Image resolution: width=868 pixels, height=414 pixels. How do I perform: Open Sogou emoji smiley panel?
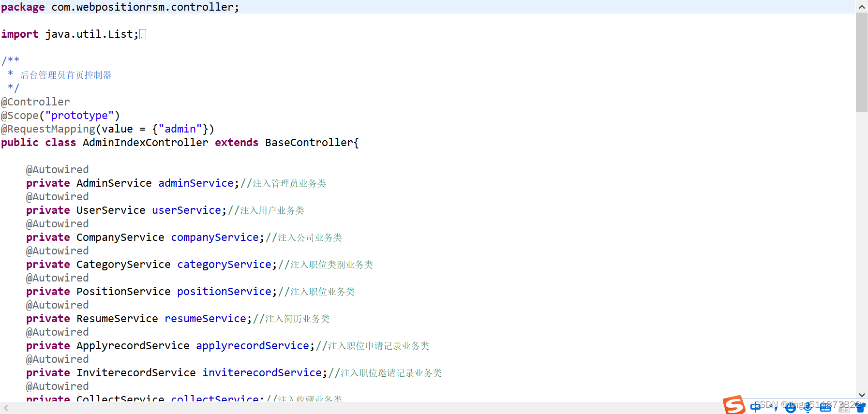coord(791,408)
